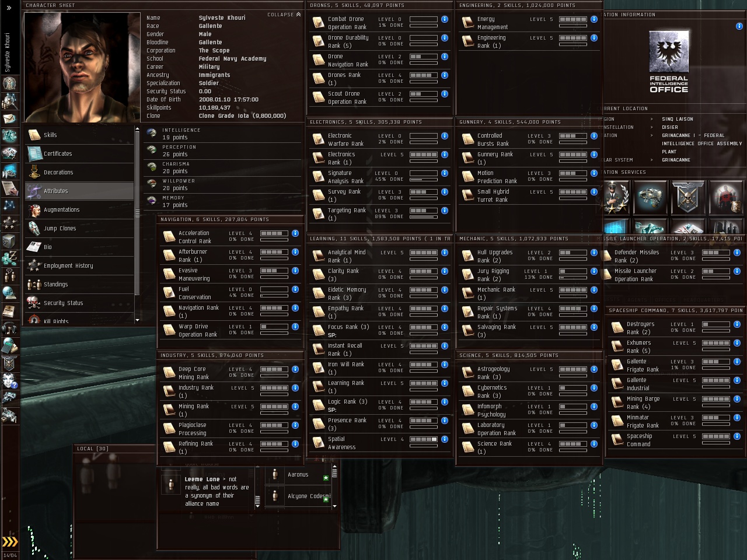The image size is (747, 560).
Task: Open the wallet coins icon
Action: [x=9, y=258]
